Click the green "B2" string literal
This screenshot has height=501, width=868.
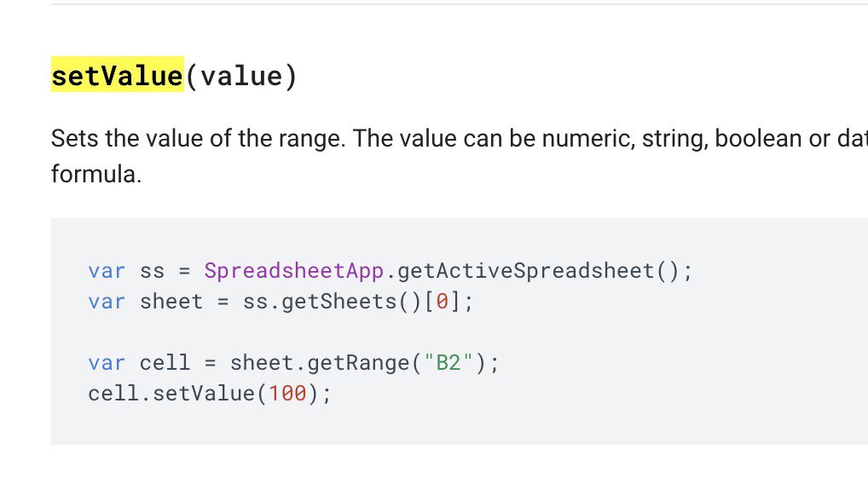(x=448, y=363)
